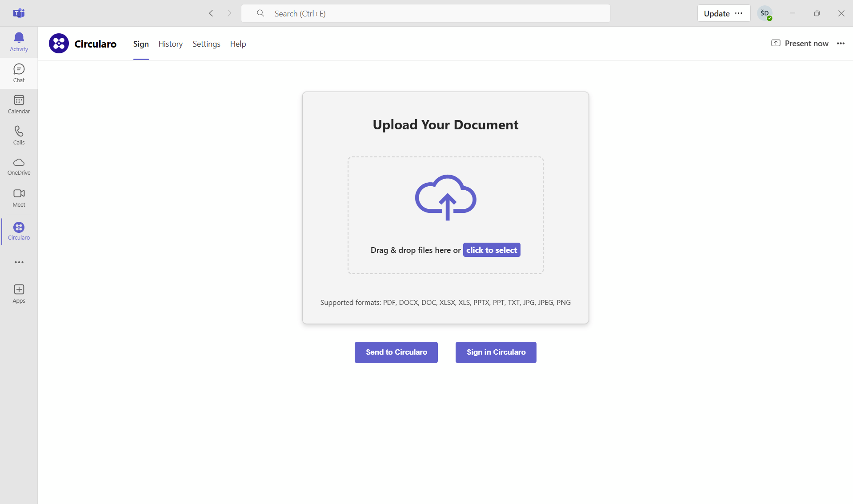Open the Update options ellipsis
The image size is (853, 504).
click(739, 13)
